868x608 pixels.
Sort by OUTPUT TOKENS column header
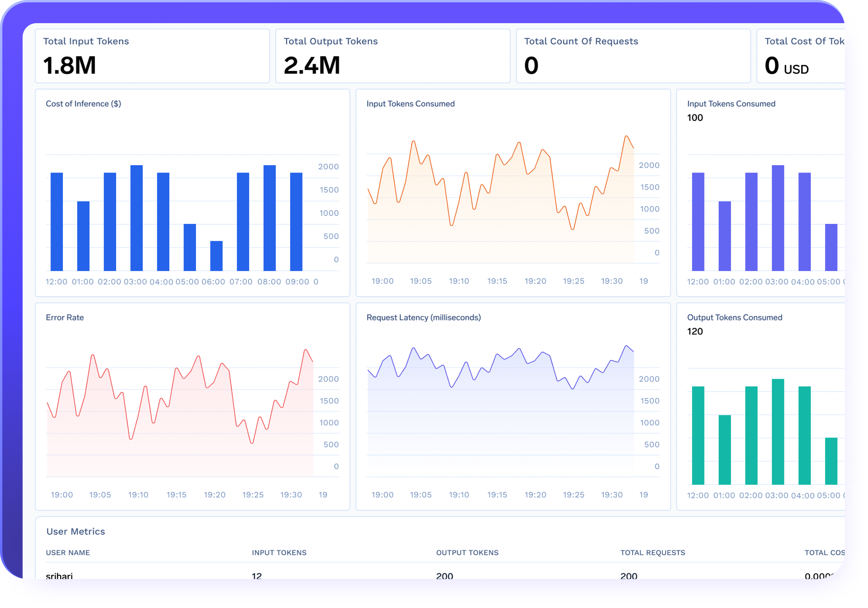coord(467,552)
